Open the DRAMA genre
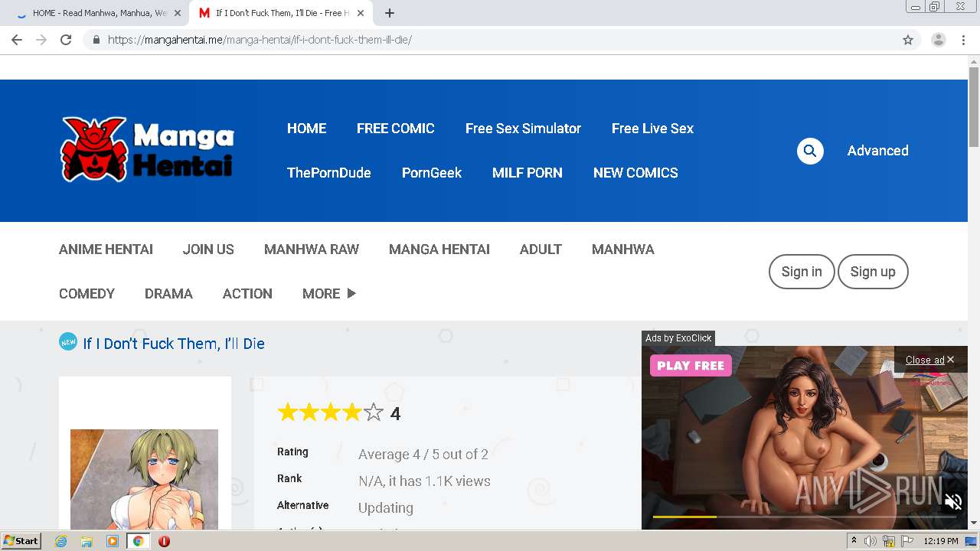Image resolution: width=980 pixels, height=551 pixels. point(168,294)
